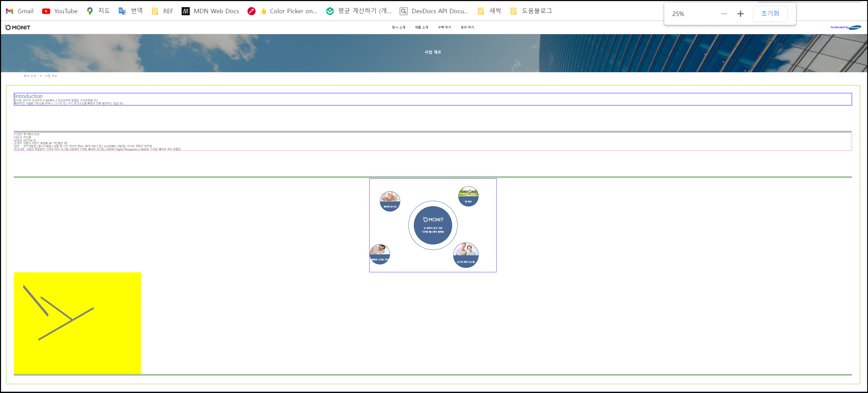868x393 pixels.
Task: Open the Gmail bookmark
Action: click(20, 11)
